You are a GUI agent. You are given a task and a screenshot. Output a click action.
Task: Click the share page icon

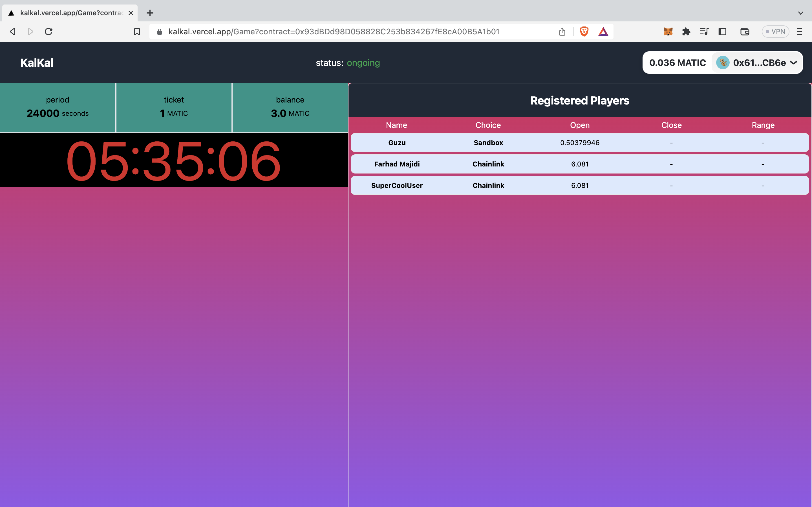click(x=562, y=32)
